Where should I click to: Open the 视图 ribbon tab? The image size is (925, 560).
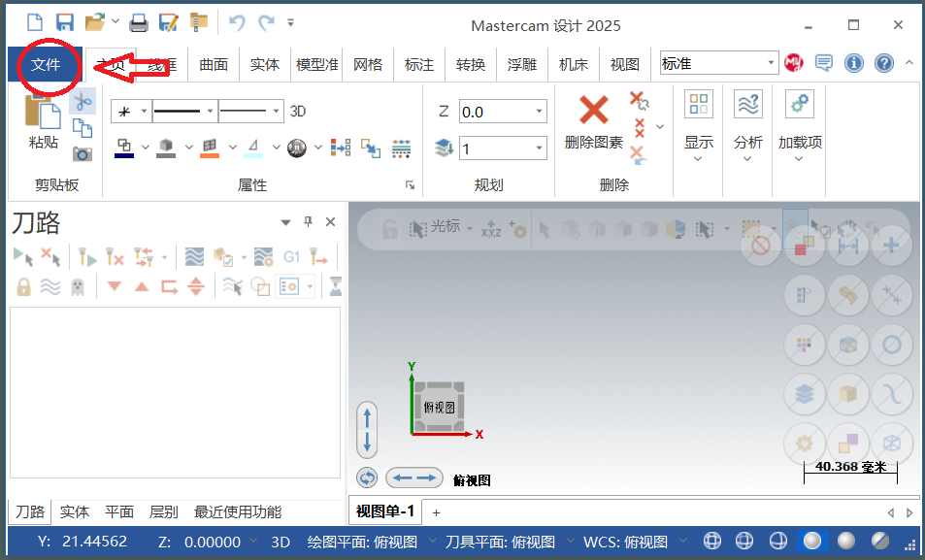pyautogui.click(x=624, y=64)
